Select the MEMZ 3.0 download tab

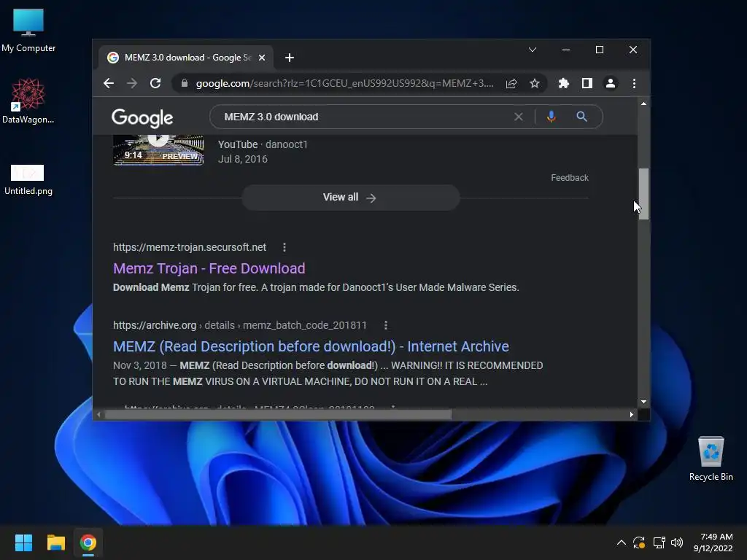186,58
